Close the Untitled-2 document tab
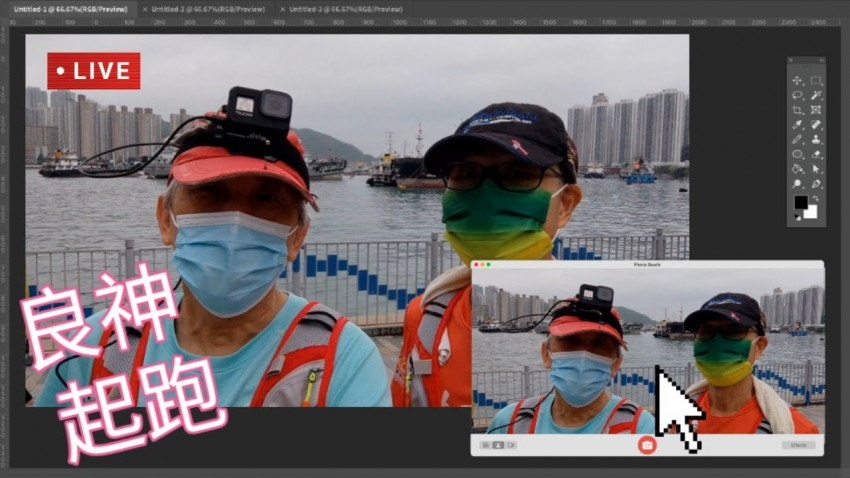Viewport: 850px width, 478px height. [x=145, y=9]
